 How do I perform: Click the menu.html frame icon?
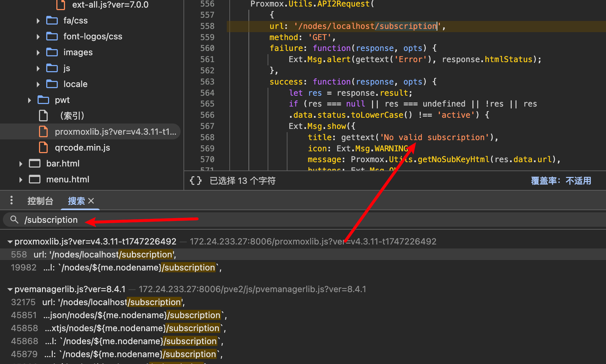coord(35,179)
